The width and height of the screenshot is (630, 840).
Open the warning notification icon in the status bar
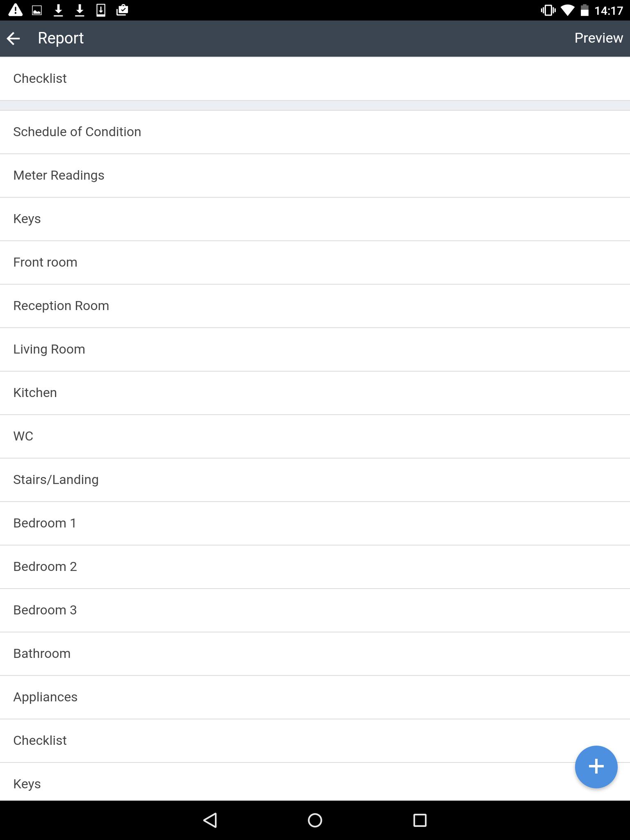point(15,10)
